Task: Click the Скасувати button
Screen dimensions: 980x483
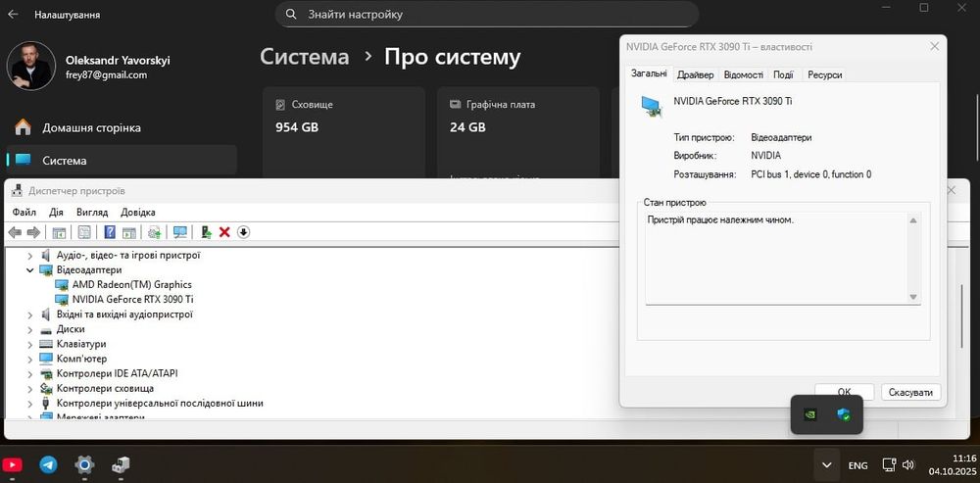Action: [910, 392]
